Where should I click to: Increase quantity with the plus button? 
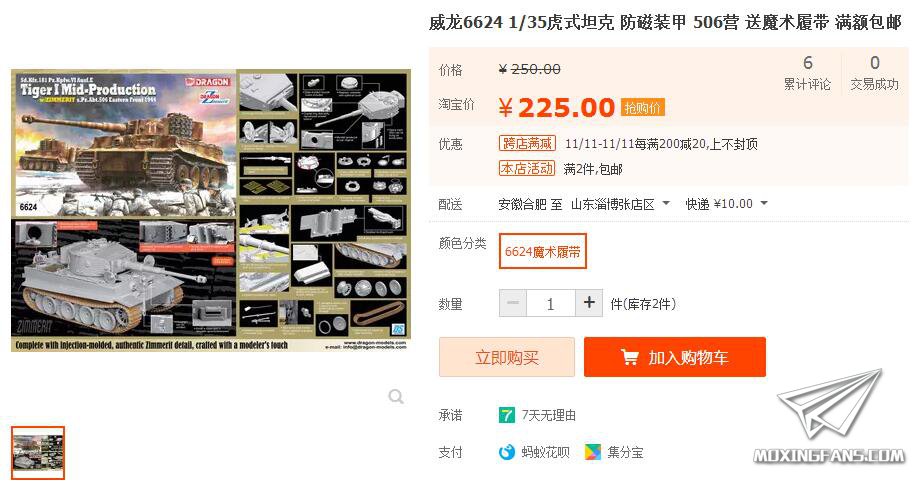click(589, 303)
